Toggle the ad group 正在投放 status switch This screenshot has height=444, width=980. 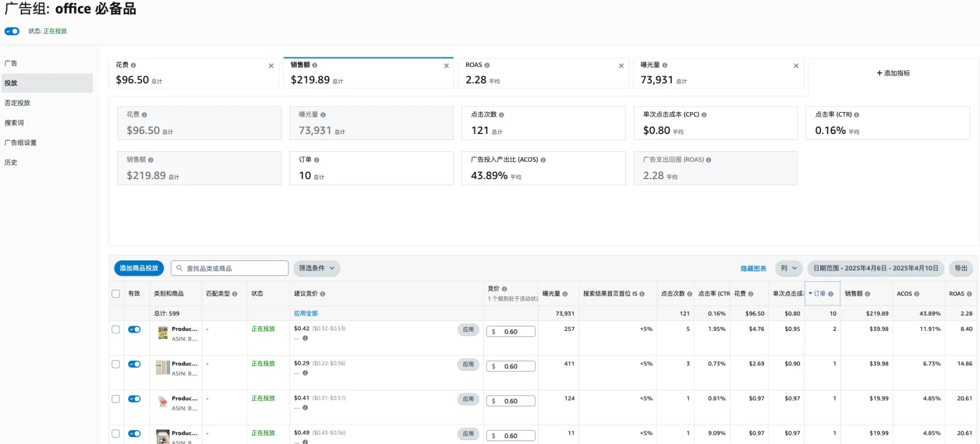(12, 31)
